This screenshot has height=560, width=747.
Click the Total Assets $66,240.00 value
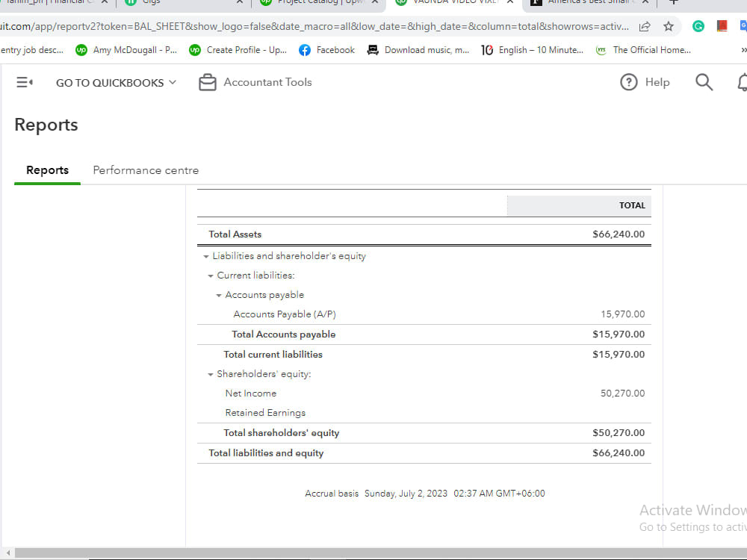tap(619, 234)
